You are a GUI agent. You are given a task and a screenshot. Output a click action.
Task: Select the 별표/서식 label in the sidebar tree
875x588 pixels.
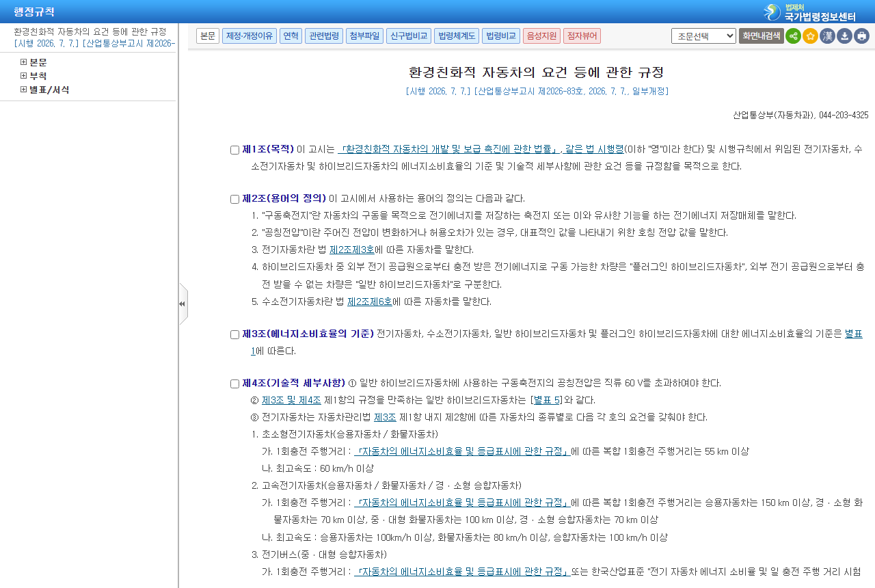tap(49, 90)
